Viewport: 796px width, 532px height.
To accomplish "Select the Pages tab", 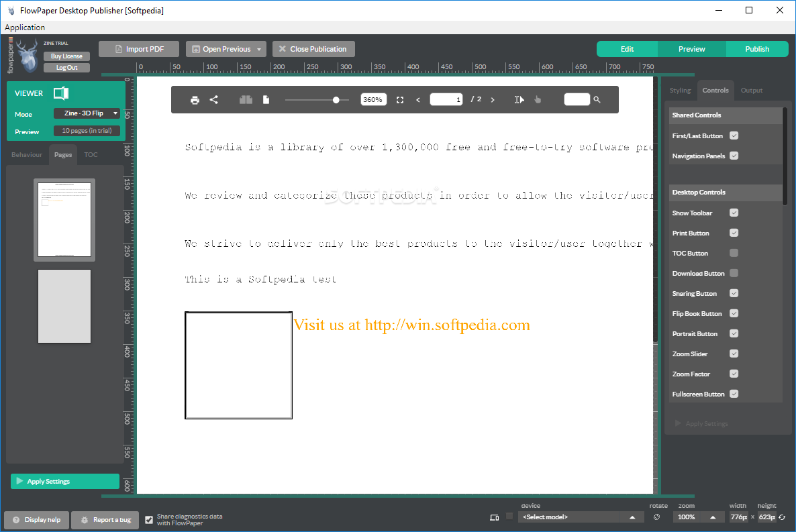I will pyautogui.click(x=63, y=155).
